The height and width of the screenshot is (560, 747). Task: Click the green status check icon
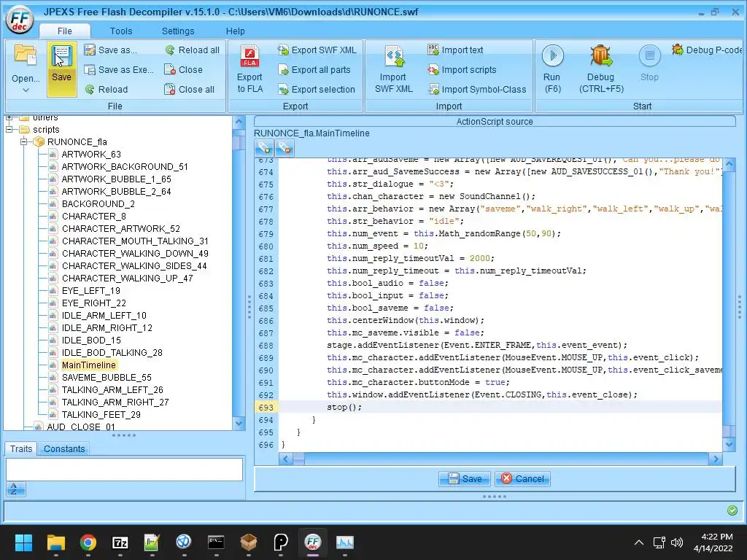tap(732, 510)
